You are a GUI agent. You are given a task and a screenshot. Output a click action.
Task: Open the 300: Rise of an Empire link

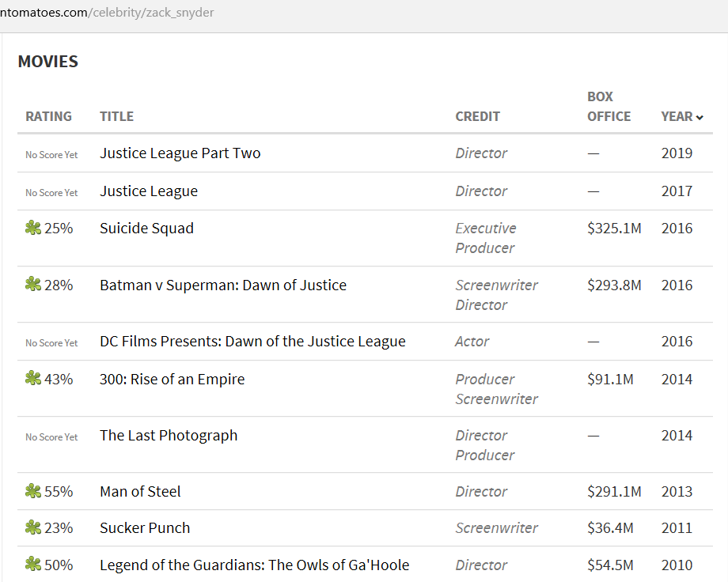(173, 380)
